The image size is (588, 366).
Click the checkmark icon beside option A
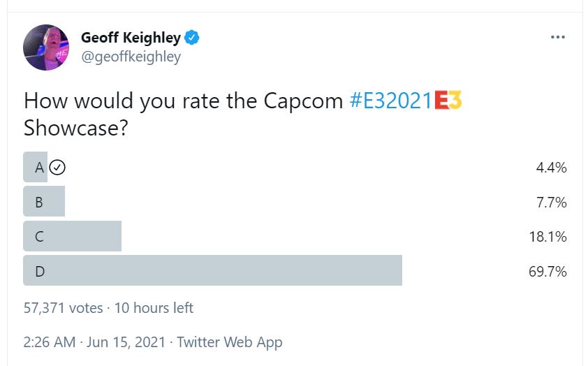pyautogui.click(x=57, y=167)
